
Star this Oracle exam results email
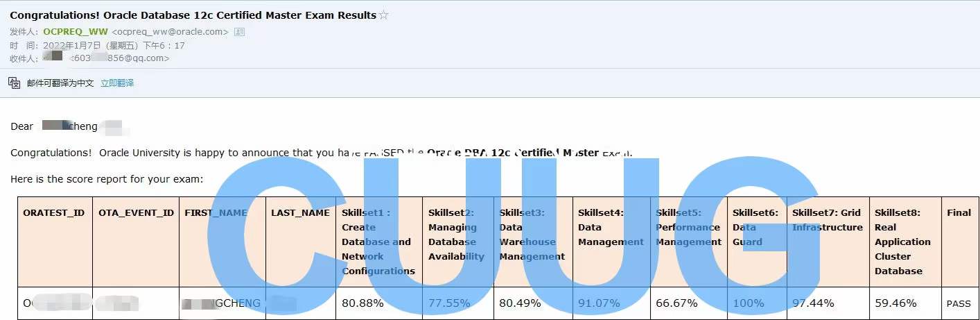pyautogui.click(x=383, y=15)
